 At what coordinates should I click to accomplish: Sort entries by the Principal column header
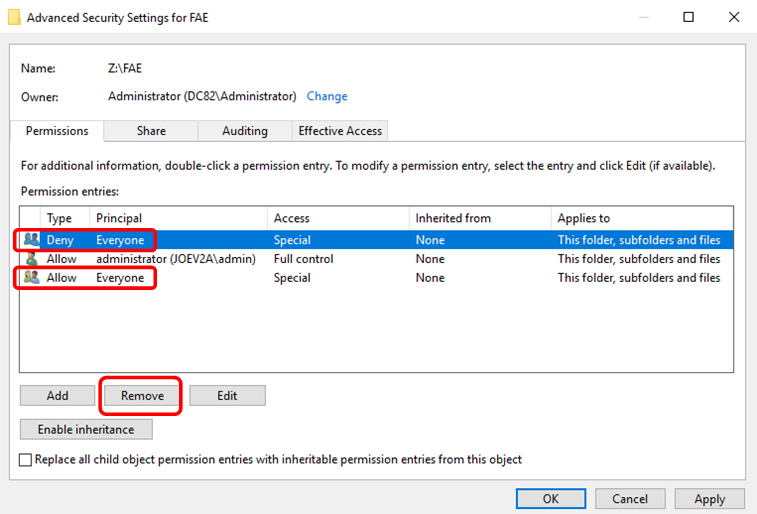pos(180,218)
